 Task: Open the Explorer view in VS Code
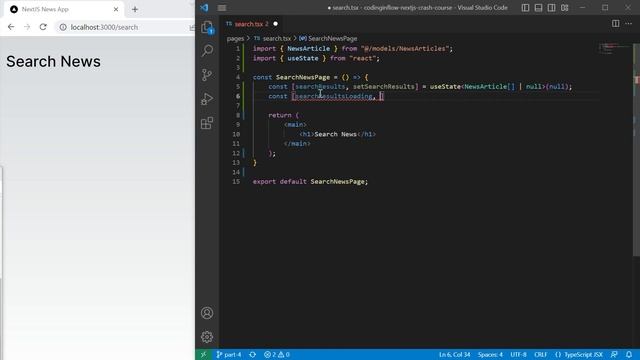207,27
